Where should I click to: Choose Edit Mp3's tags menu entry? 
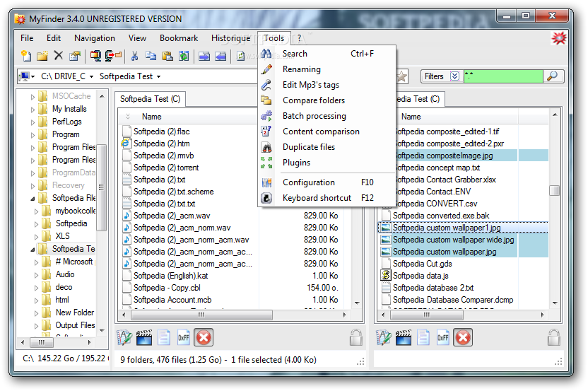pos(327,85)
